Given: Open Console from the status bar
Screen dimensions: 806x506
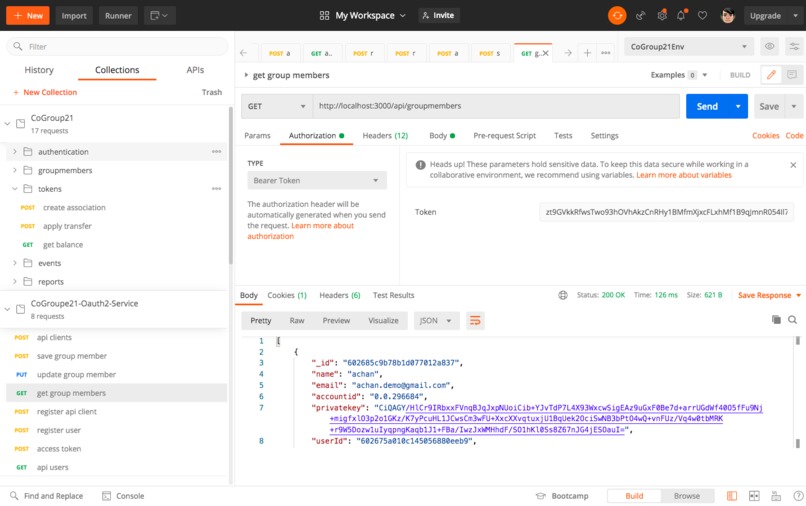Looking at the screenshot, I should tap(123, 496).
